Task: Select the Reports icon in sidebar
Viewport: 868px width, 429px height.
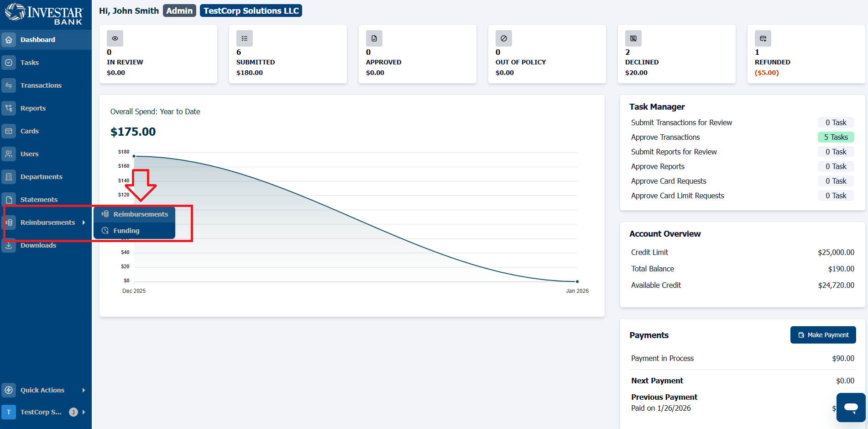Action: (9, 108)
